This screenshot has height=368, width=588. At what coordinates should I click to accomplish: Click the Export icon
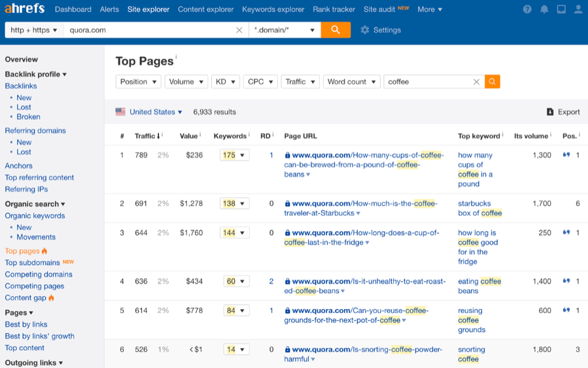[550, 112]
